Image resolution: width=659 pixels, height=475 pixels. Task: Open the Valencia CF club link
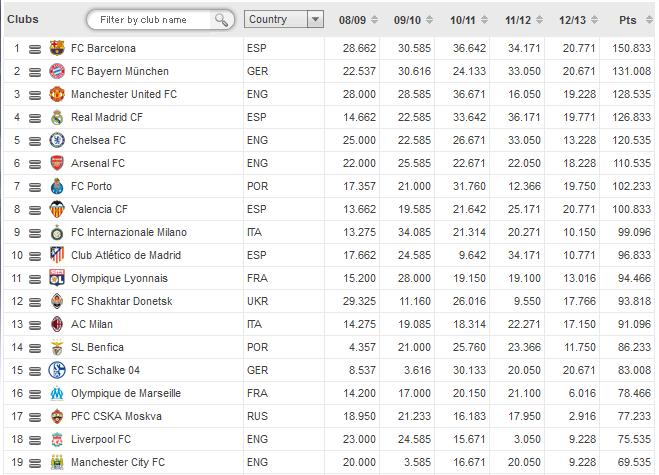pyautogui.click(x=99, y=209)
